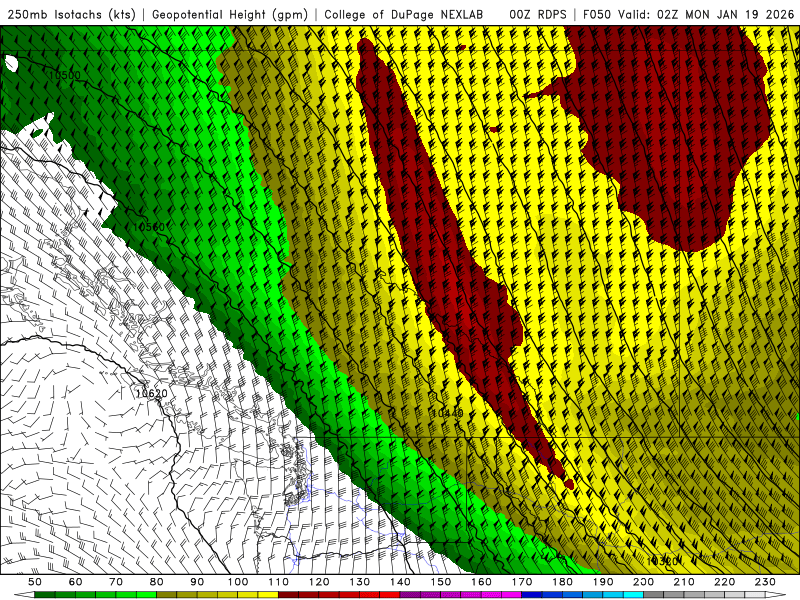Click the 230 value on the color scale
The width and height of the screenshot is (800, 600).
point(765,582)
